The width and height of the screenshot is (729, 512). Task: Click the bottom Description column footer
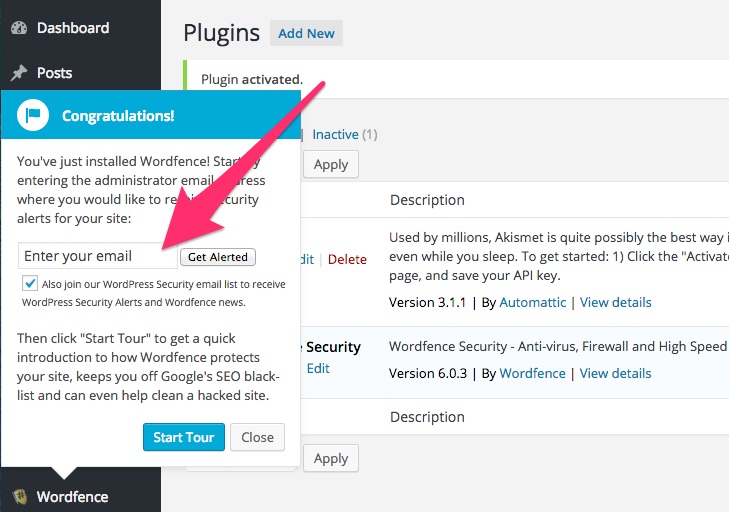point(427,417)
